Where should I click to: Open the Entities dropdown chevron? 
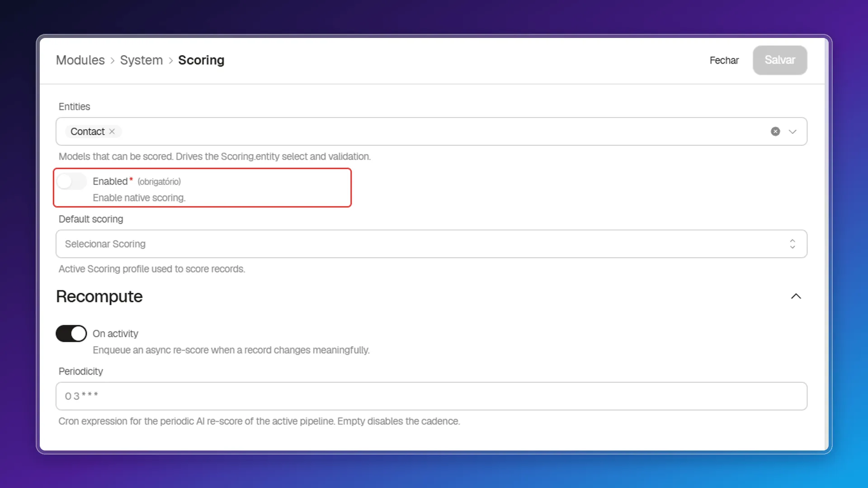tap(793, 131)
